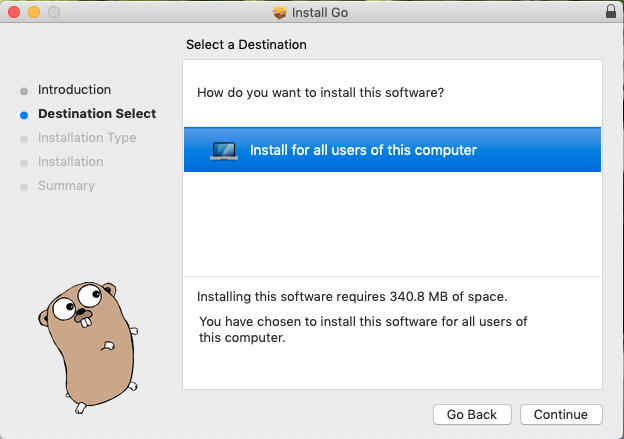Viewport: 624px width, 439px height.
Task: Select Destination Select sidebar step
Action: click(x=97, y=113)
